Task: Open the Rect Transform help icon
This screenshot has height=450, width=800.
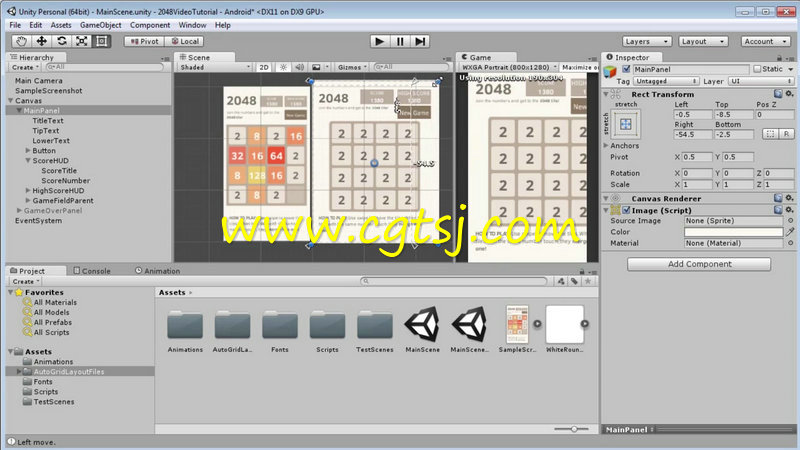Action: coord(778,94)
